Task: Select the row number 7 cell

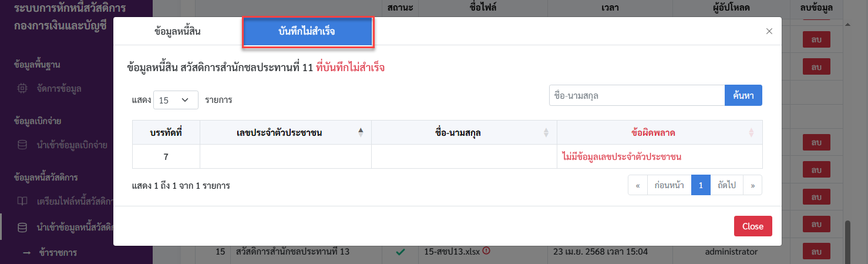Action: click(x=166, y=157)
